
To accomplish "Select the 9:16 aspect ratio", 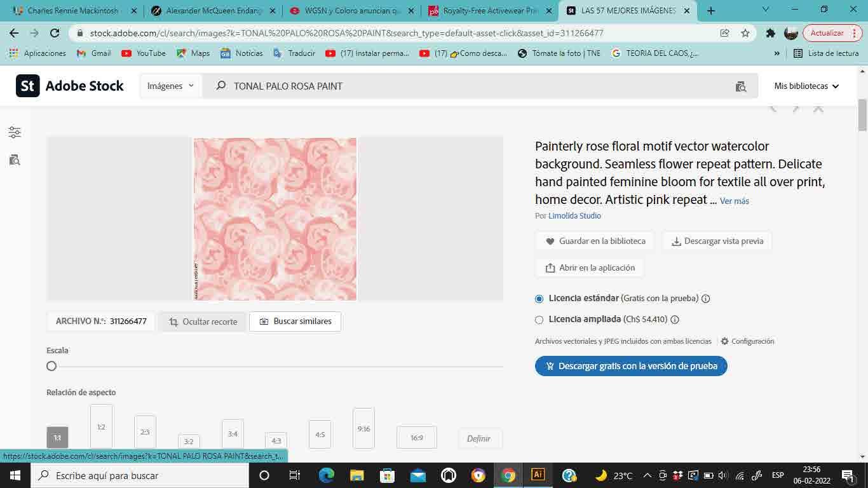I will point(363,428).
